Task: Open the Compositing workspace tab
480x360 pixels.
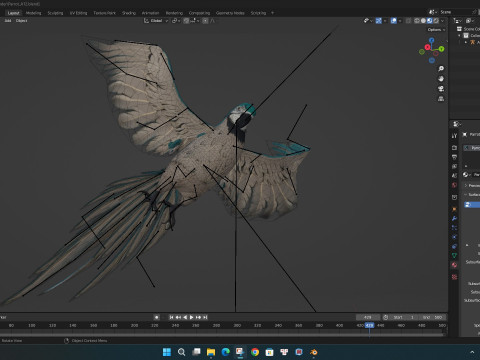Action: click(199, 13)
